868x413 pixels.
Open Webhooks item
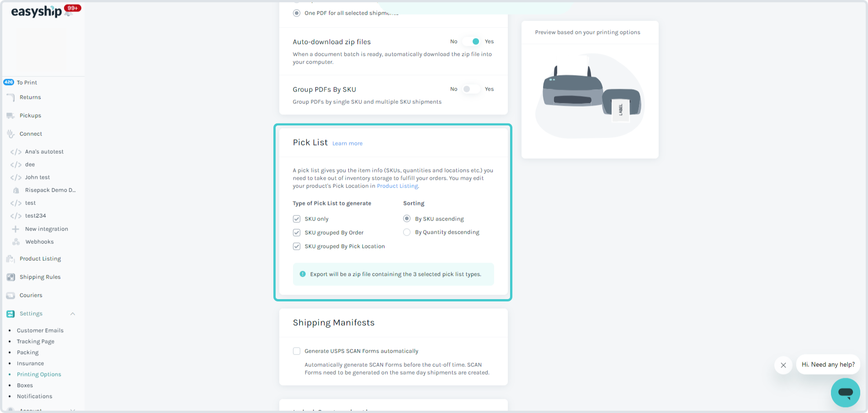pyautogui.click(x=40, y=242)
